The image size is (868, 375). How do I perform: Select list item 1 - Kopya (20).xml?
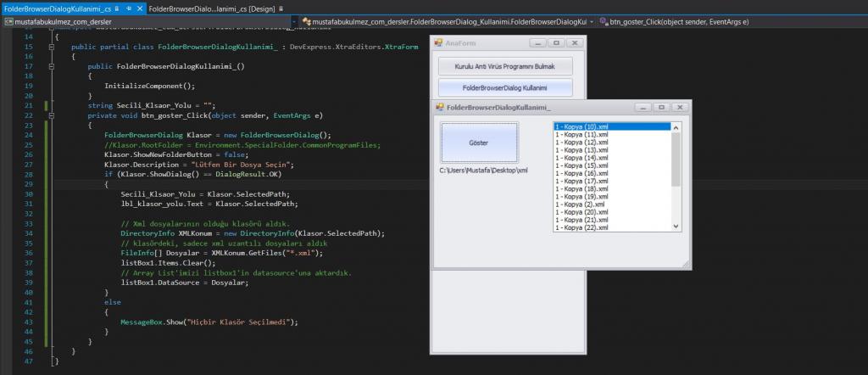pos(612,211)
